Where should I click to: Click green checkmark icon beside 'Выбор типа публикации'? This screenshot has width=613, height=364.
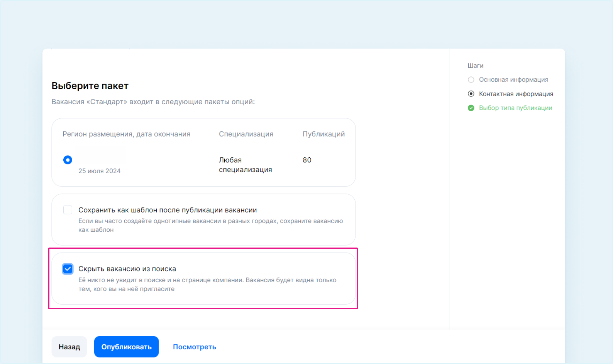click(x=471, y=108)
